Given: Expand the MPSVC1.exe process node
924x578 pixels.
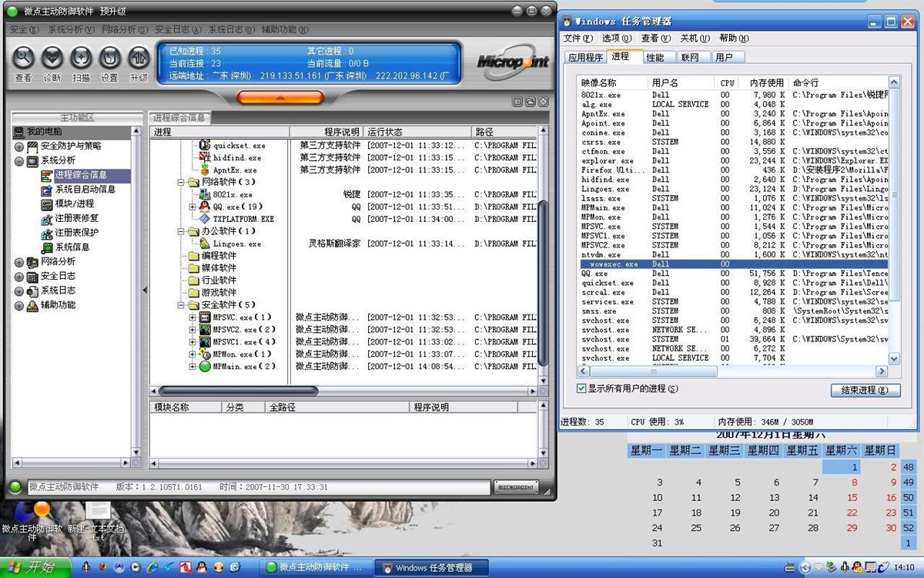Looking at the screenshot, I should 192,342.
